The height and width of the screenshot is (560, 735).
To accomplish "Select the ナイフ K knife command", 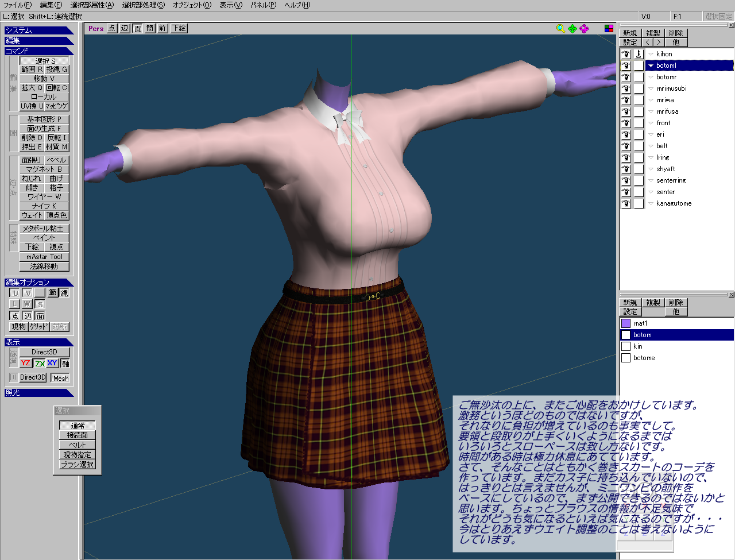I will pyautogui.click(x=44, y=206).
